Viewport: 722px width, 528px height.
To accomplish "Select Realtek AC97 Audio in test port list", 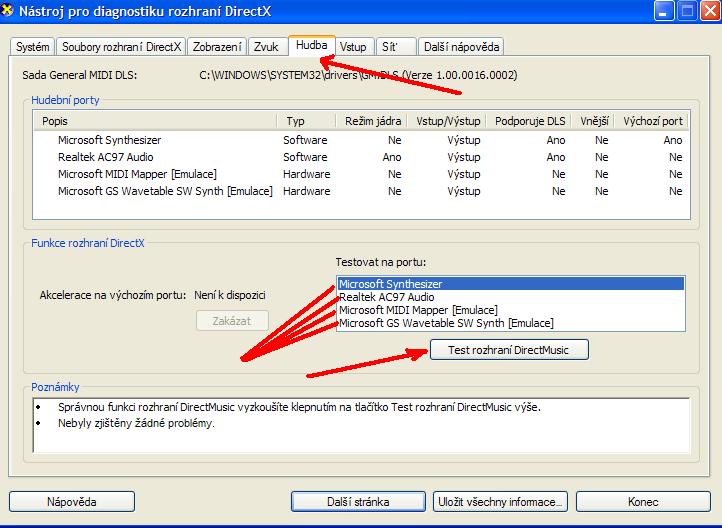I will (386, 297).
